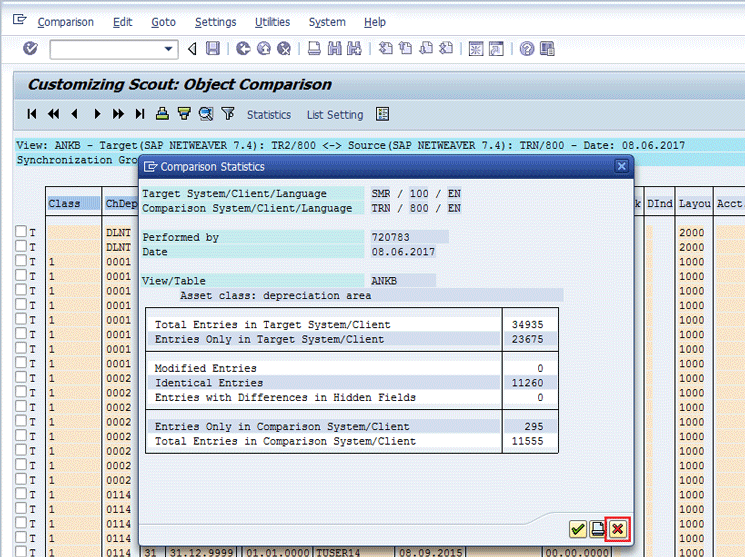
Task: Click into the transaction command input field
Action: (x=106, y=49)
